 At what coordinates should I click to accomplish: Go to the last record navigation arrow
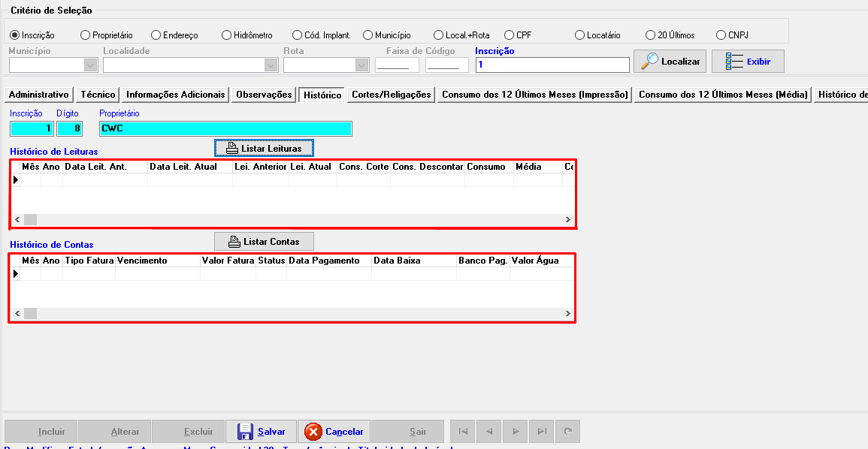541,432
